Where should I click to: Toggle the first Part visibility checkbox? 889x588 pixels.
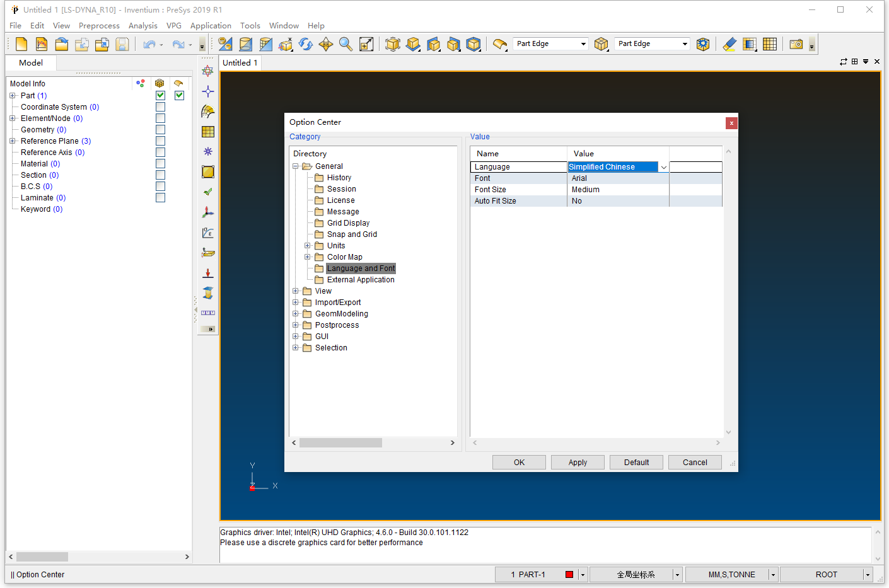pos(160,95)
